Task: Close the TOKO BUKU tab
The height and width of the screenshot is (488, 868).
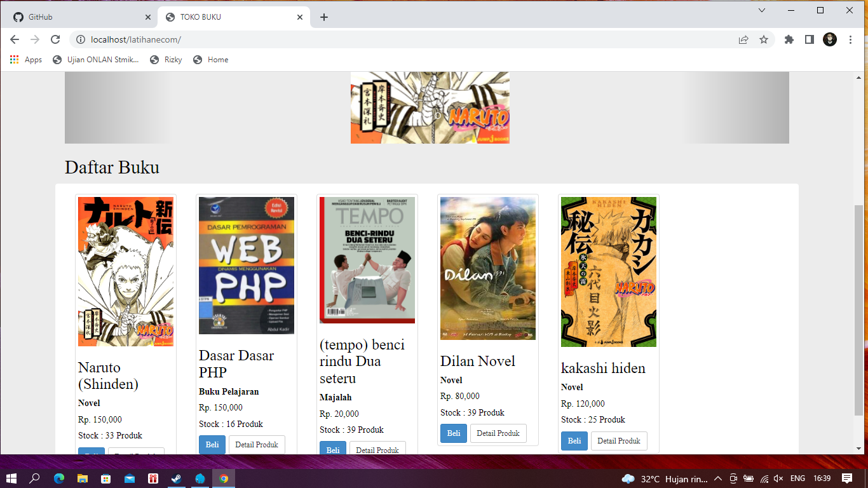Action: coord(300,17)
